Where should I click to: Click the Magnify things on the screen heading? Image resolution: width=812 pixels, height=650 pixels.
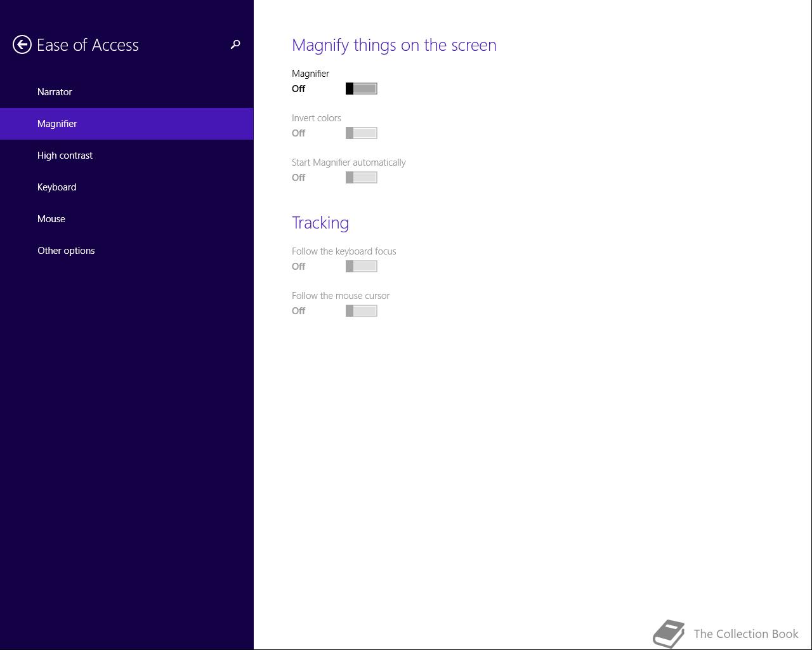tap(394, 45)
